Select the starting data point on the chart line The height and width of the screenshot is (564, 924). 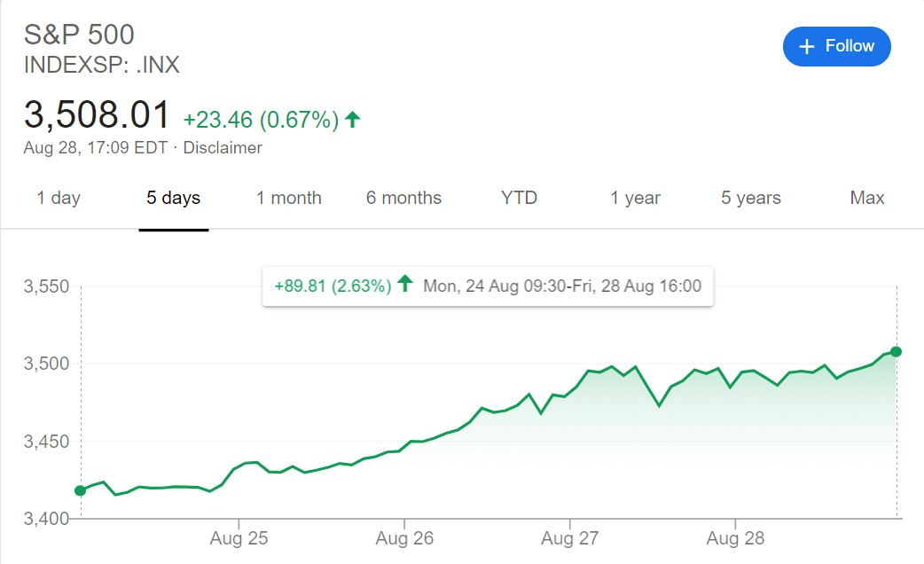pyautogui.click(x=80, y=490)
